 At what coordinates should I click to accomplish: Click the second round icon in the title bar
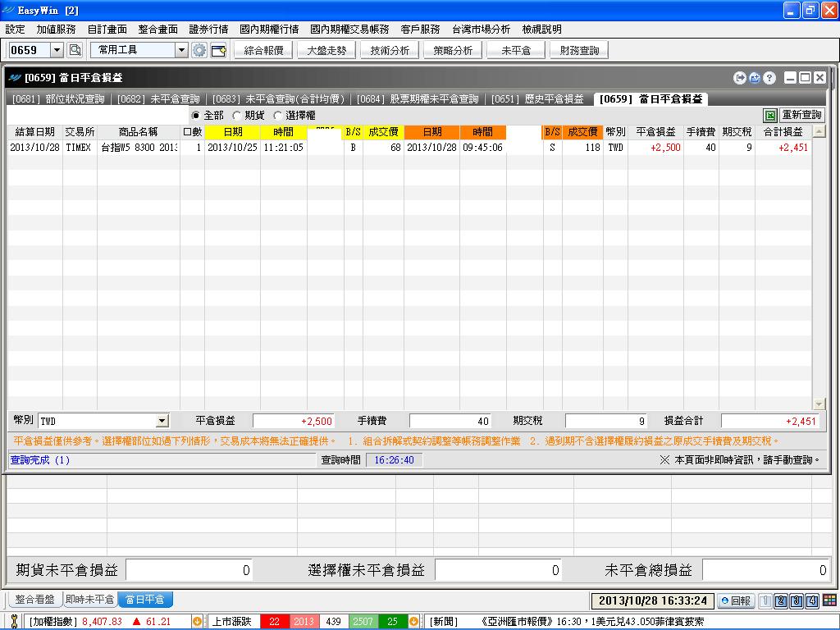[x=755, y=78]
